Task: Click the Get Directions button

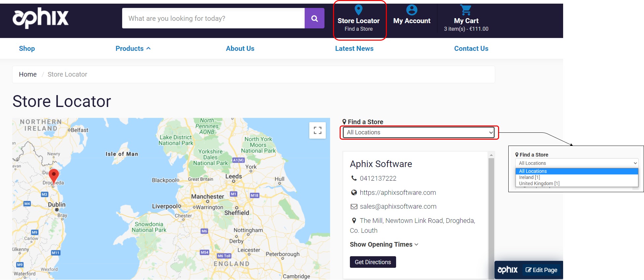Action: [373, 262]
